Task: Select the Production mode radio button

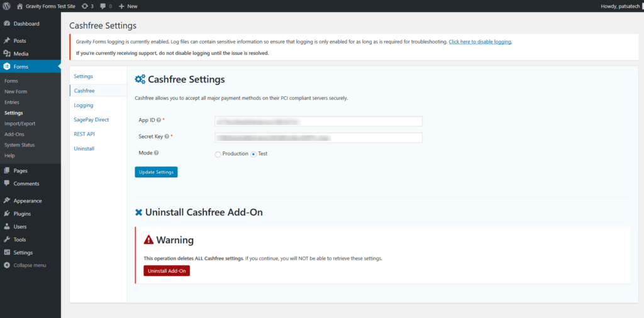Action: pyautogui.click(x=218, y=154)
